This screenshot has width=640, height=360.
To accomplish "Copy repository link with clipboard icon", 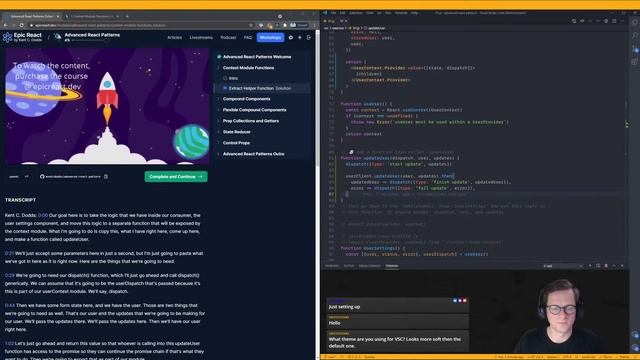I will (106, 176).
